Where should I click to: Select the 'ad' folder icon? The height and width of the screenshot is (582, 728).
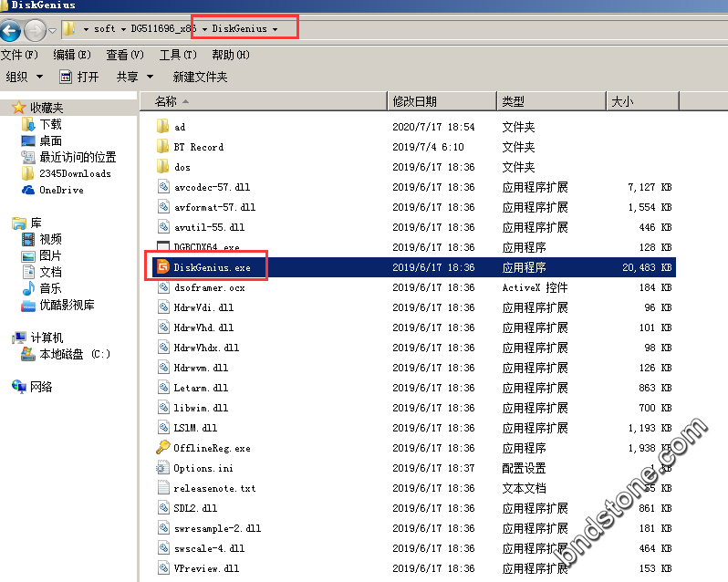pos(163,127)
